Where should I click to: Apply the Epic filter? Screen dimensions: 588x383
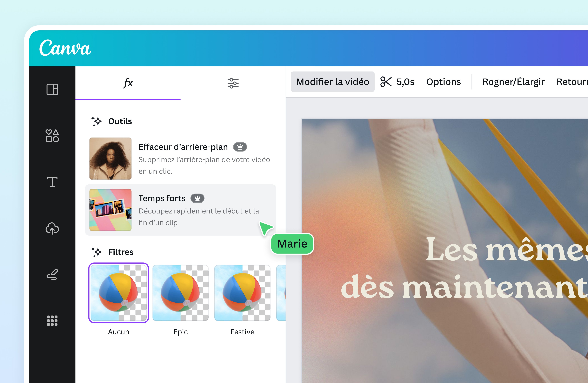point(181,293)
